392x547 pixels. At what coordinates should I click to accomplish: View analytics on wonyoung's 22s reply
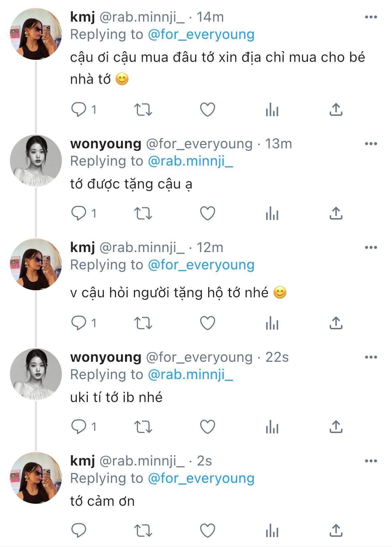(x=272, y=427)
